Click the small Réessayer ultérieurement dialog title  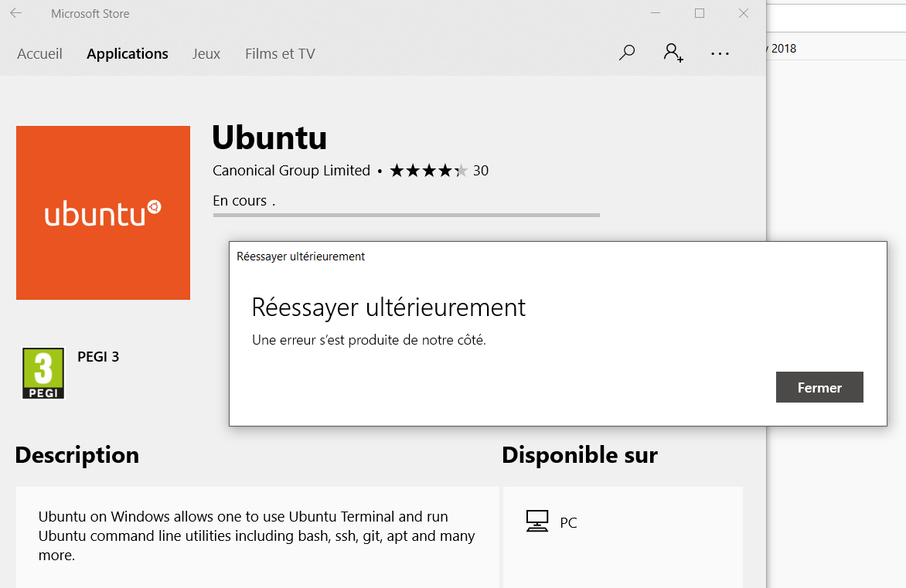pyautogui.click(x=301, y=257)
